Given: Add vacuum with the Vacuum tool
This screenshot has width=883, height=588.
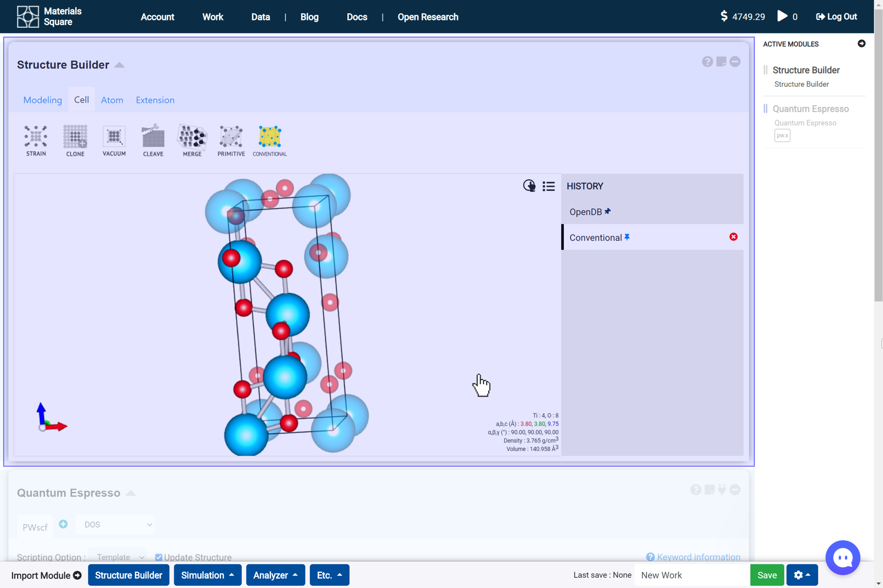Looking at the screenshot, I should pyautogui.click(x=114, y=140).
